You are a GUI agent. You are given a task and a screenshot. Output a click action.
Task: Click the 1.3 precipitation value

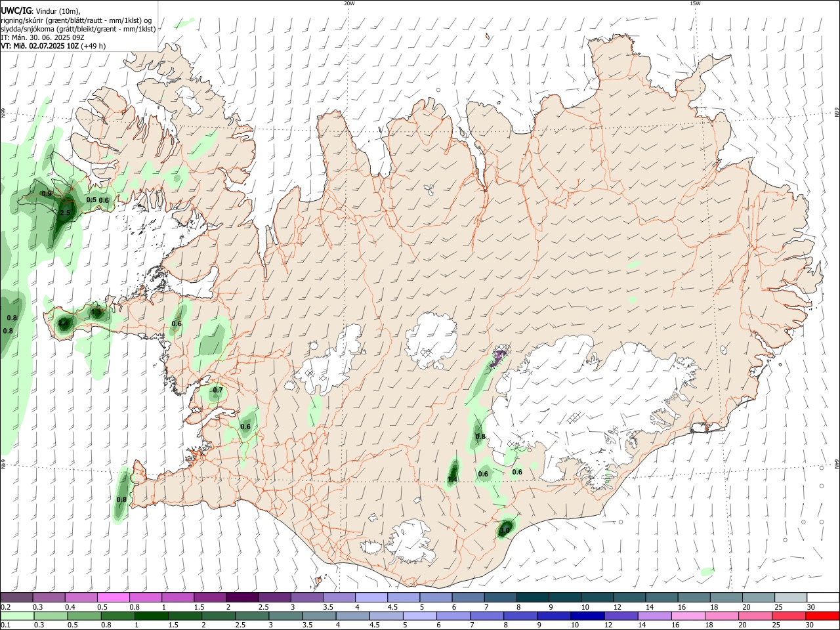coord(97,312)
